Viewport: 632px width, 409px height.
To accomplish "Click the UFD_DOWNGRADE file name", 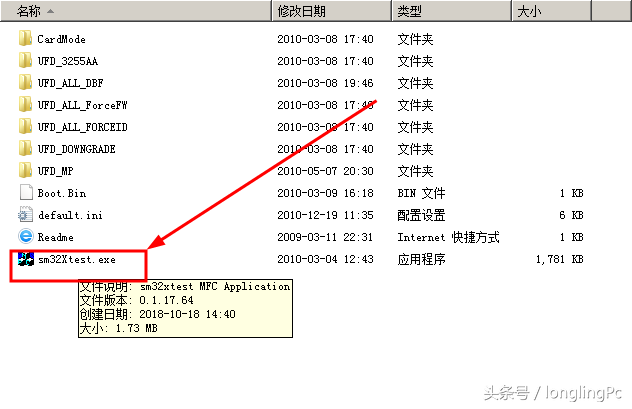I will point(77,149).
